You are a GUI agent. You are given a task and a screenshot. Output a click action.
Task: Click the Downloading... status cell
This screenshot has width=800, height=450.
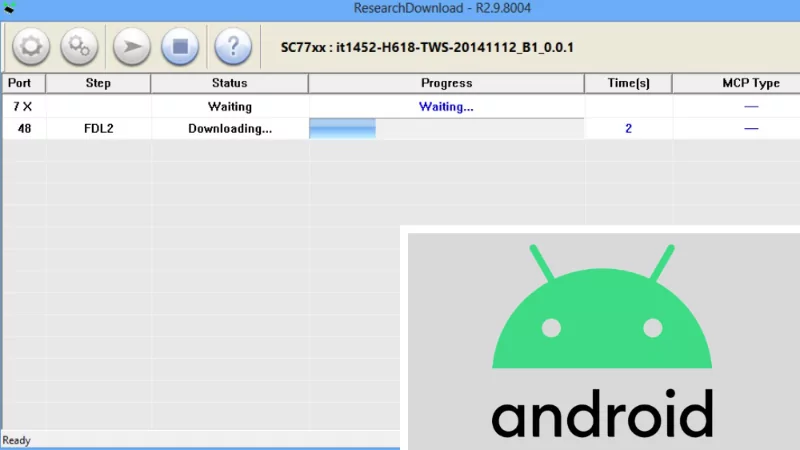(x=230, y=129)
